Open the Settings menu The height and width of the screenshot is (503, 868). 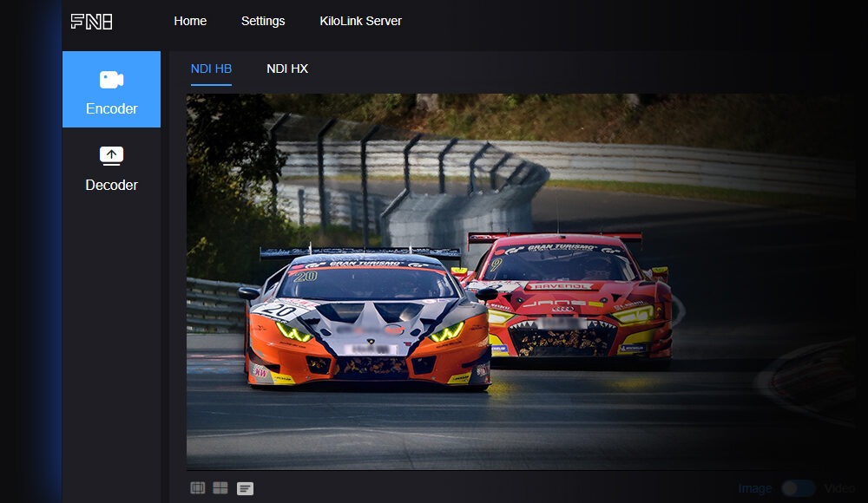(x=263, y=21)
